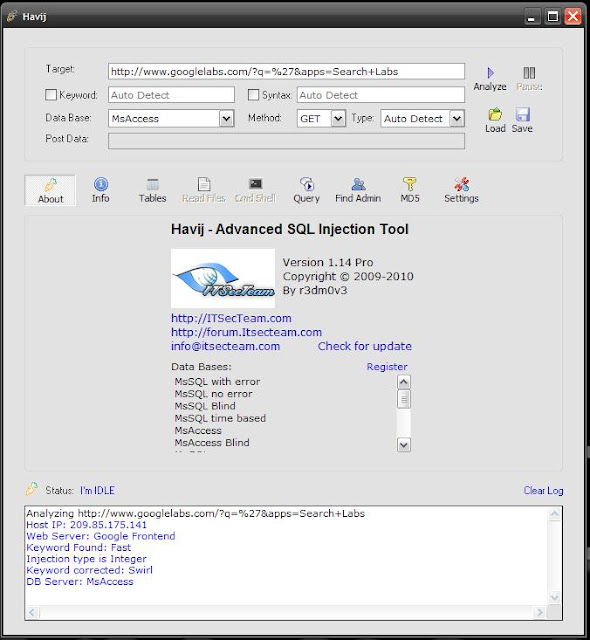Click the 'I'm IDLE' status text

pos(97,490)
